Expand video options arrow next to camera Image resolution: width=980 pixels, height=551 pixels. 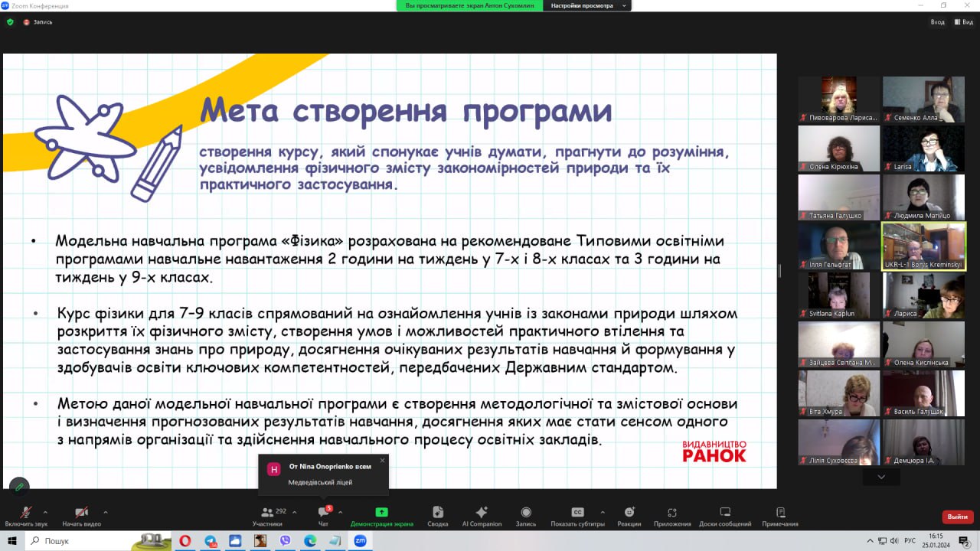pos(105,512)
